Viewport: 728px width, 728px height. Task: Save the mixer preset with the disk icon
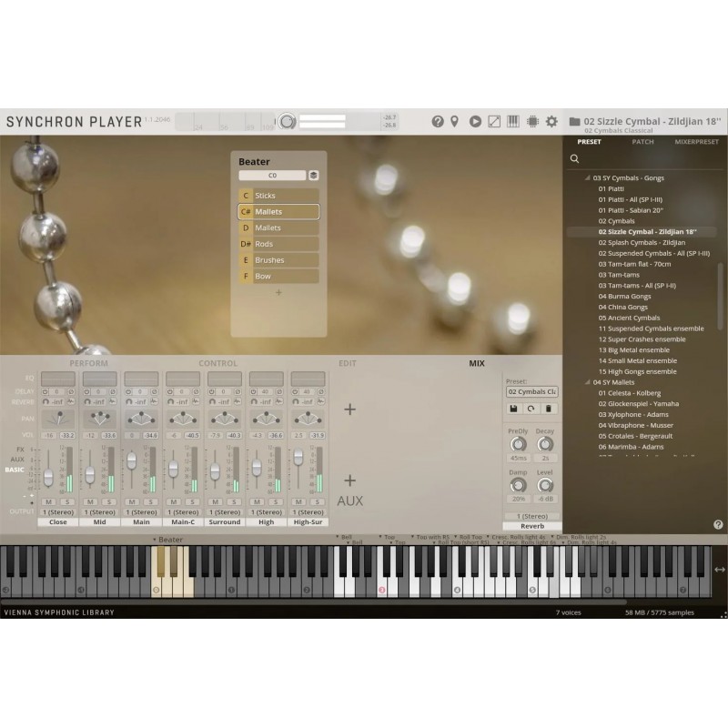point(513,408)
